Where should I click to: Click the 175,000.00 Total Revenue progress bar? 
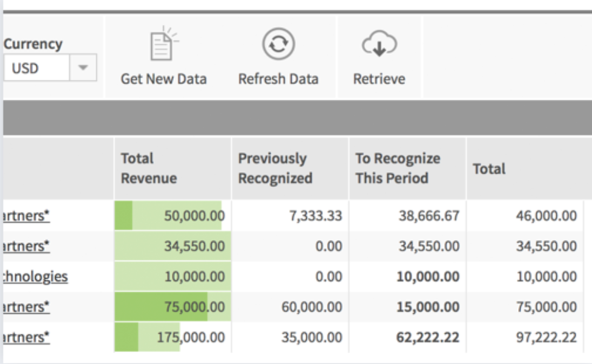[x=172, y=337]
